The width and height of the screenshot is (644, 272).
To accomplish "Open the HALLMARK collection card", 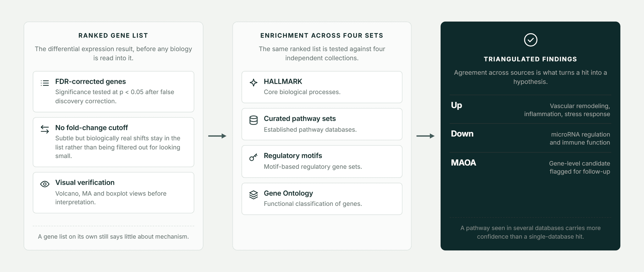I will click(322, 87).
